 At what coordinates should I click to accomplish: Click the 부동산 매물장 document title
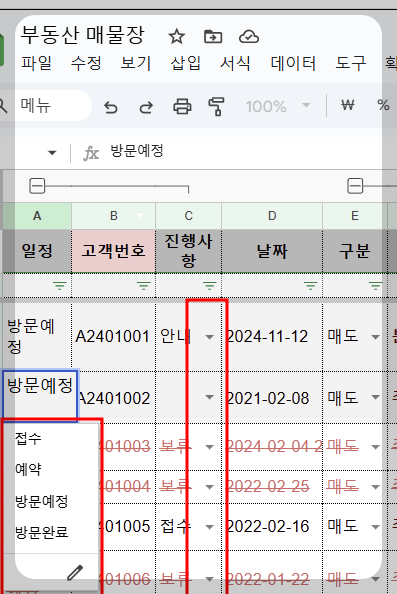coord(82,35)
